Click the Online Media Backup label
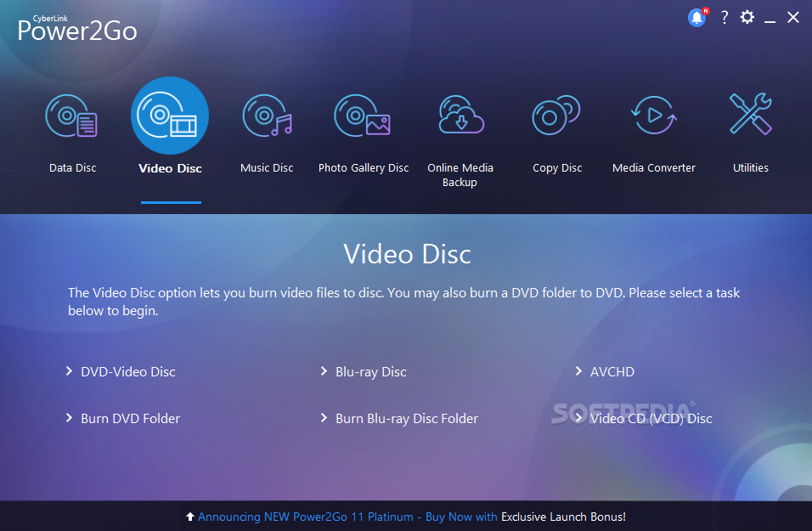Screen dimensions: 812x531 [x=460, y=175]
